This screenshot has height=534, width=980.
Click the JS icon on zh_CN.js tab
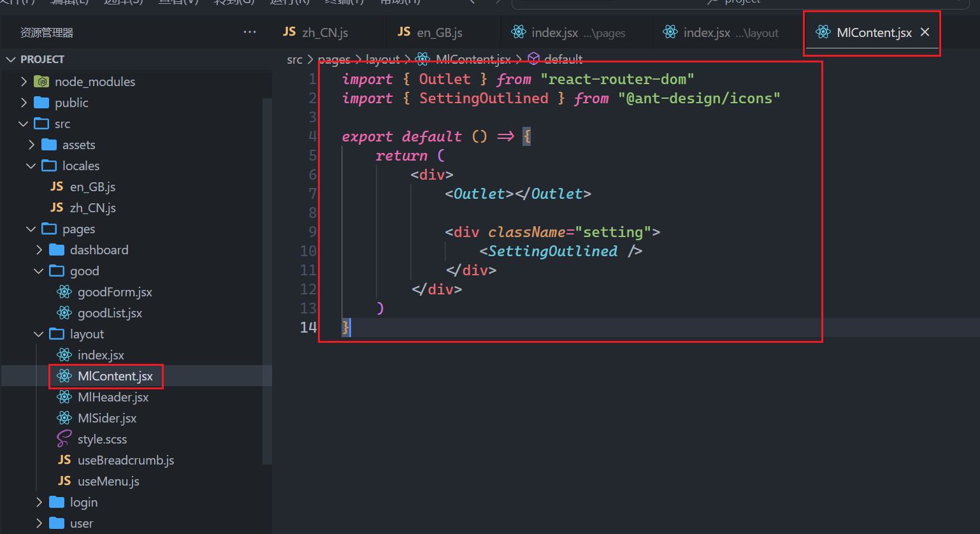point(289,32)
